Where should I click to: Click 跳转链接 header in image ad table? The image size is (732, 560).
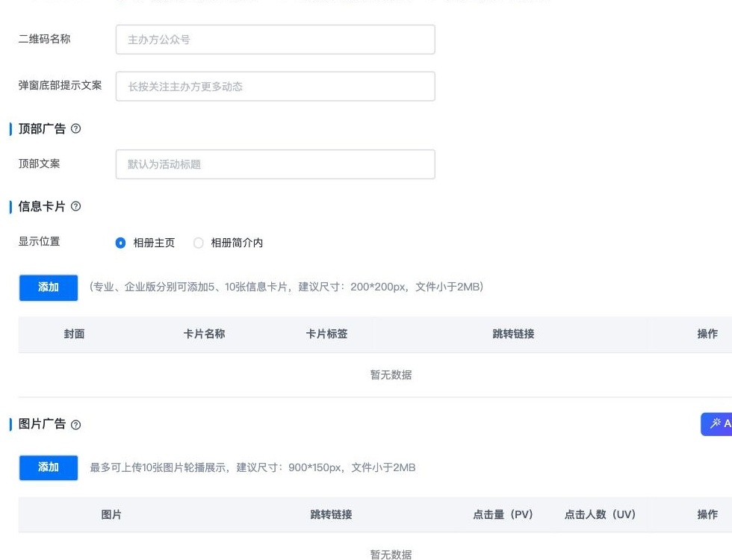click(331, 514)
